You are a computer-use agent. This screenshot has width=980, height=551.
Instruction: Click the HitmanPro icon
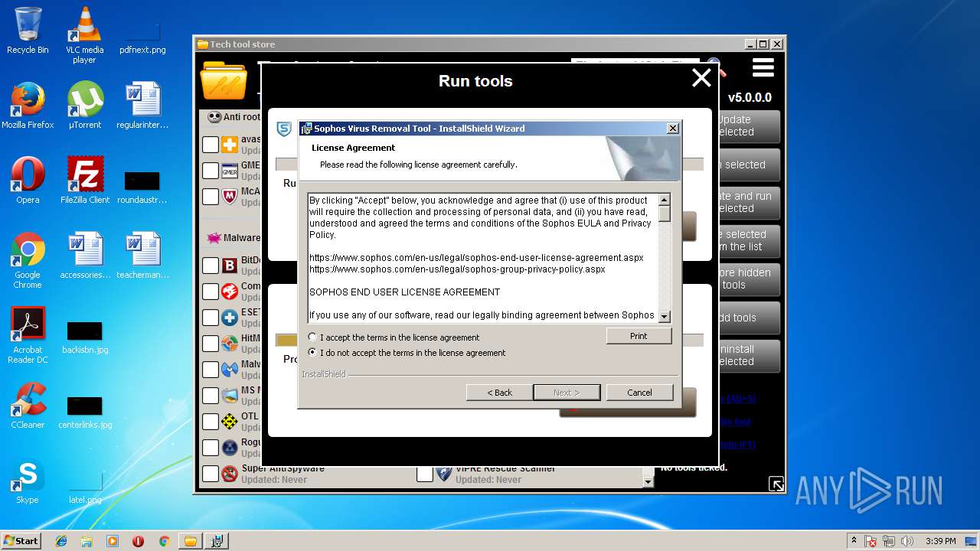point(230,344)
